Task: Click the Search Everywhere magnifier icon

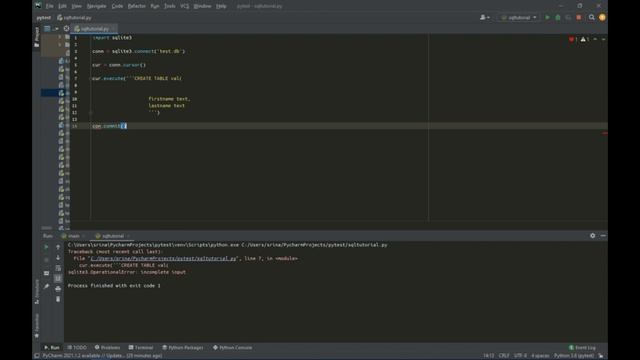Action: [591, 18]
